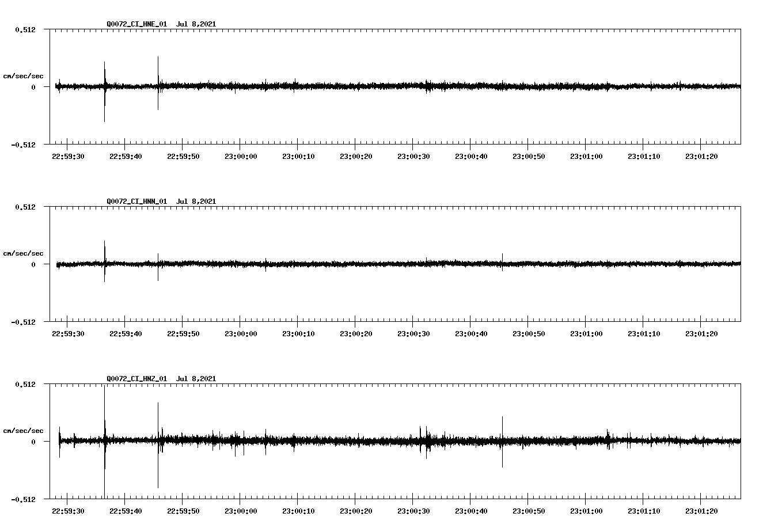Select the large spike near 22:59:36 on HNE
The height and width of the screenshot is (532, 782).
pyautogui.click(x=104, y=86)
